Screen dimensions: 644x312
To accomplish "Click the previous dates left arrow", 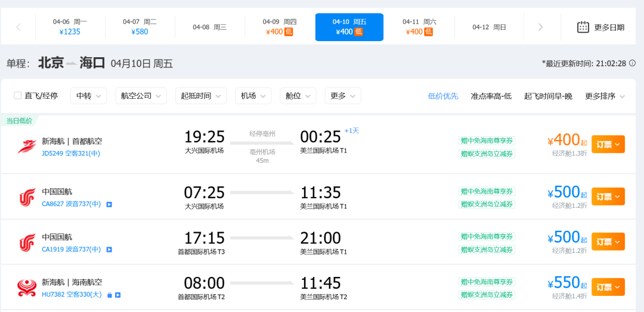I will pyautogui.click(x=18, y=27).
